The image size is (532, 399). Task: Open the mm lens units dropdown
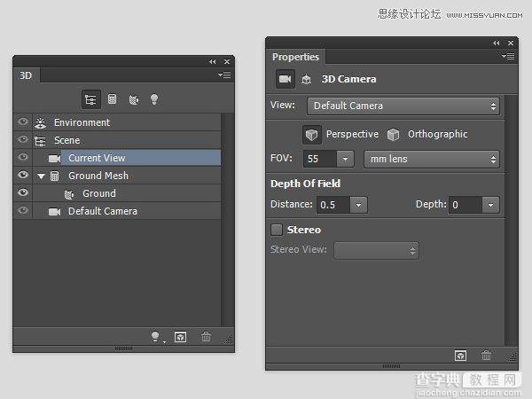(x=432, y=159)
